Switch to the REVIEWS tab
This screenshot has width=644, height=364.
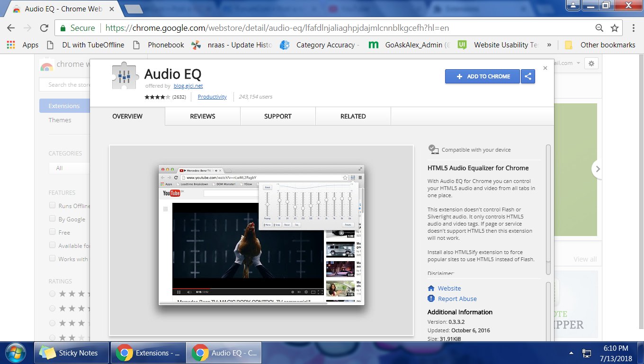(x=203, y=116)
